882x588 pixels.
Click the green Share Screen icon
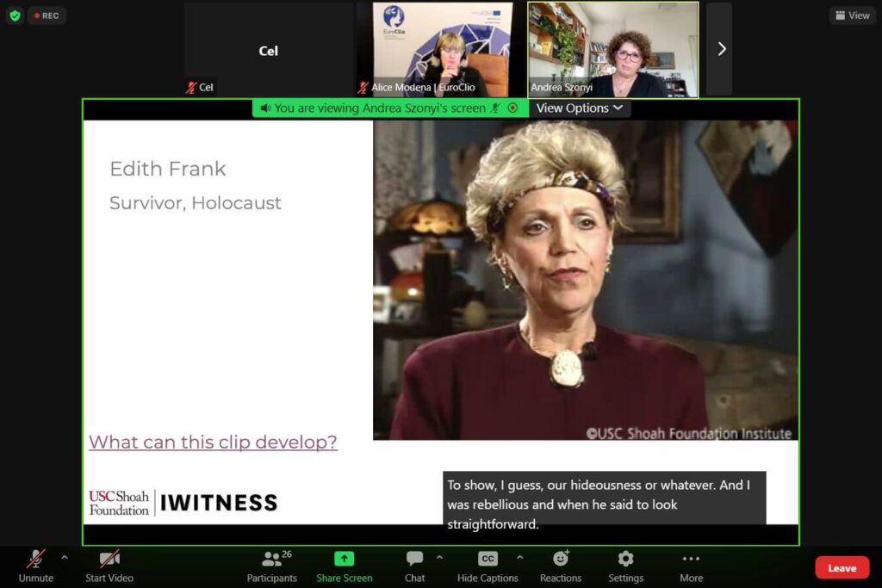344,559
